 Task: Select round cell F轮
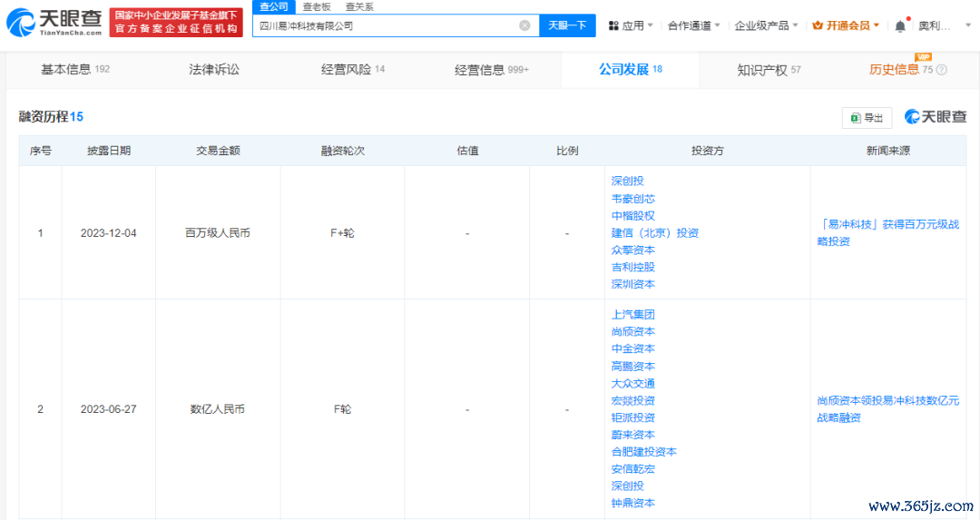(342, 409)
